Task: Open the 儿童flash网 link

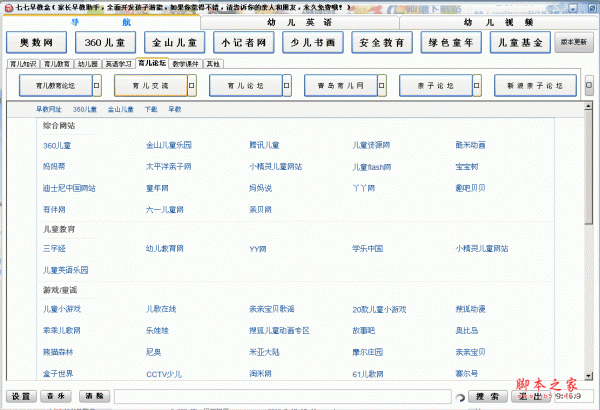Action: [372, 167]
